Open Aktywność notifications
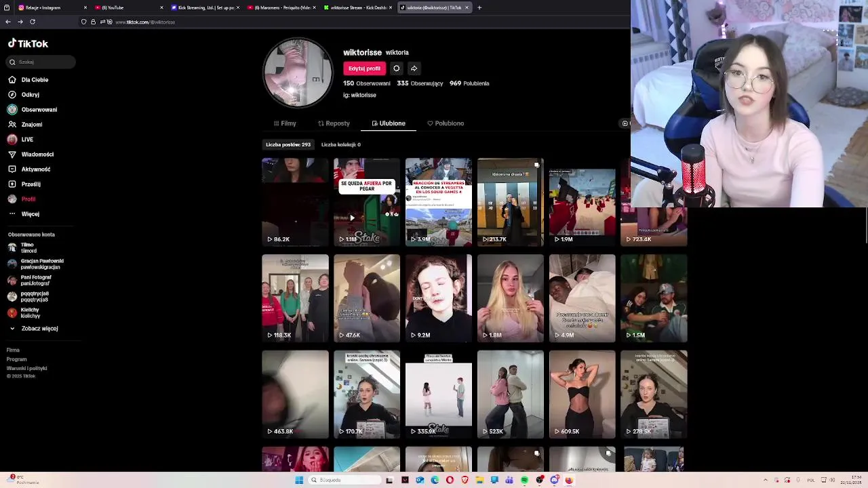This screenshot has width=868, height=488. pos(29,169)
